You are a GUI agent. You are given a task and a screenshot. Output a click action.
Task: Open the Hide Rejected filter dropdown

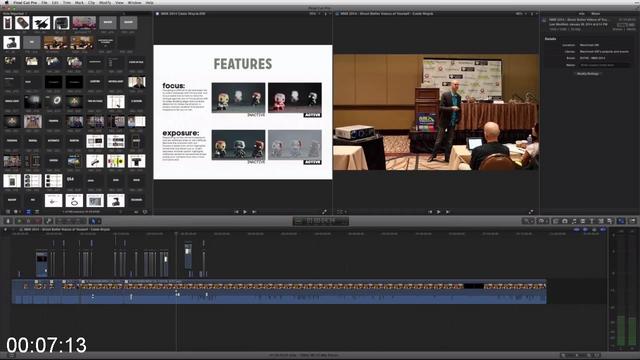15,13
